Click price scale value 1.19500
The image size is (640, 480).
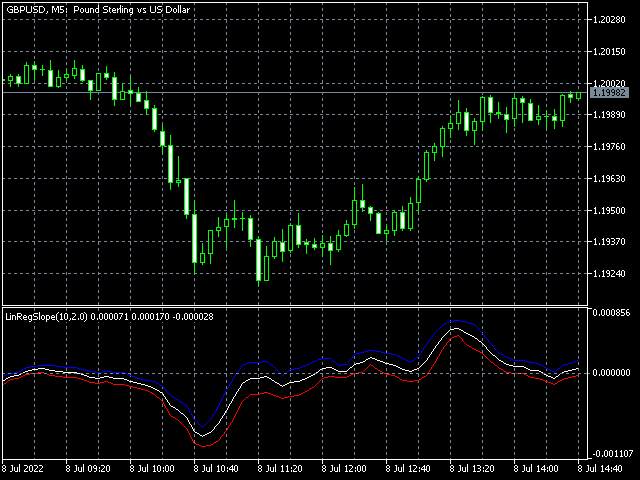[x=609, y=210]
